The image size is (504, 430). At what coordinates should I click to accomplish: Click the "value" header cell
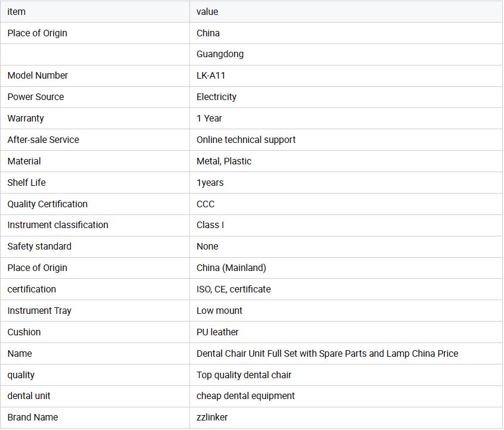pyautogui.click(x=207, y=12)
